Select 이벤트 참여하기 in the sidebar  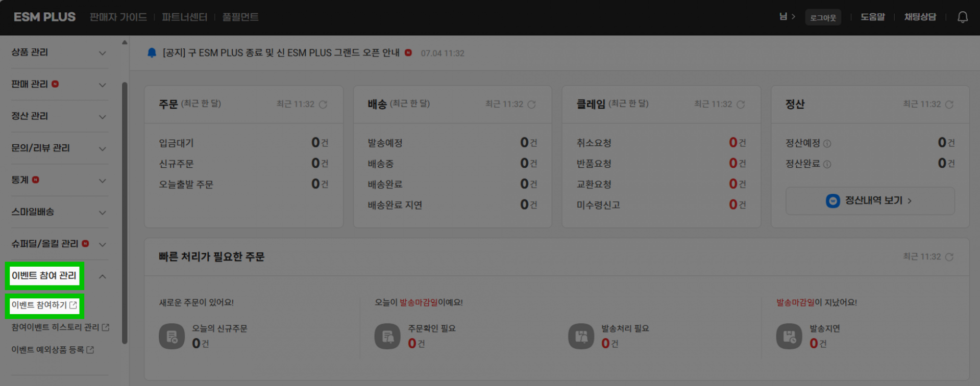pyautogui.click(x=39, y=305)
